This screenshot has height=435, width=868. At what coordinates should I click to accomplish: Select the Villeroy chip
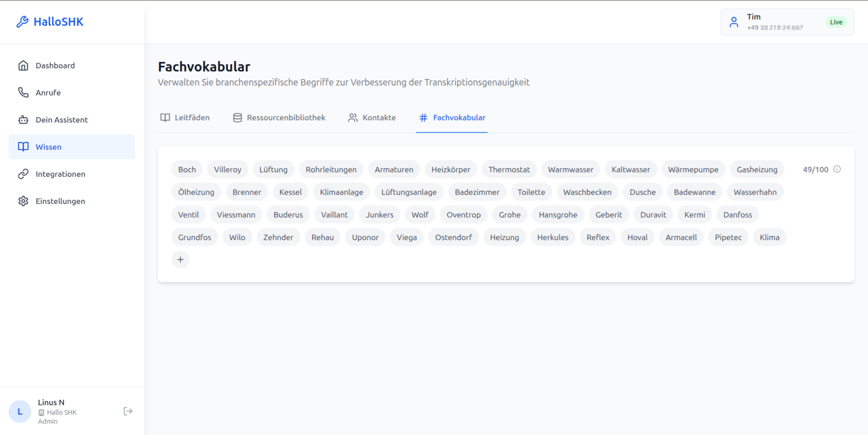click(228, 170)
